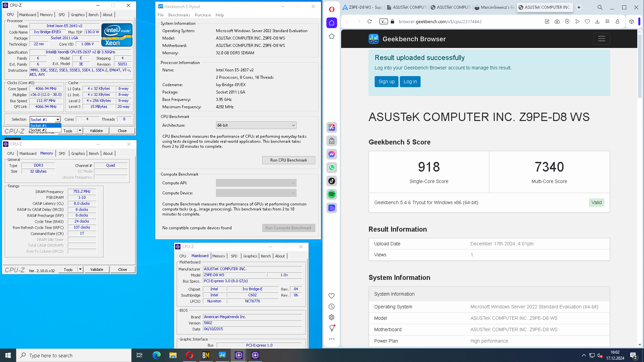644x362 pixels.
Task: Open File Explorer from the taskbar
Action: 173,355
